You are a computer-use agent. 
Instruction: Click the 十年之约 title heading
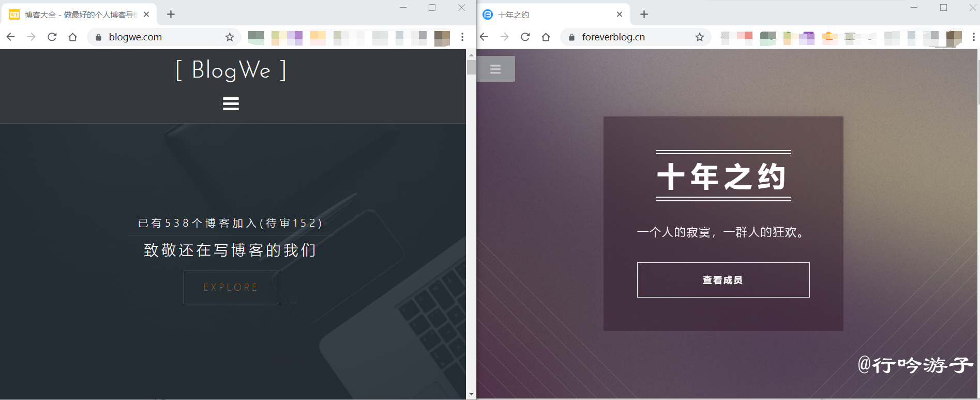click(x=722, y=176)
